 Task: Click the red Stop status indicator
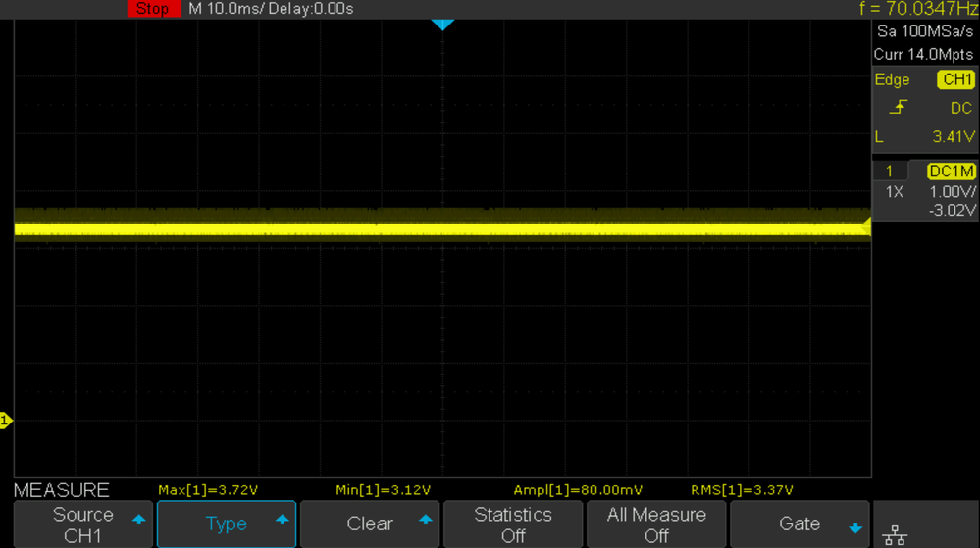[x=154, y=9]
